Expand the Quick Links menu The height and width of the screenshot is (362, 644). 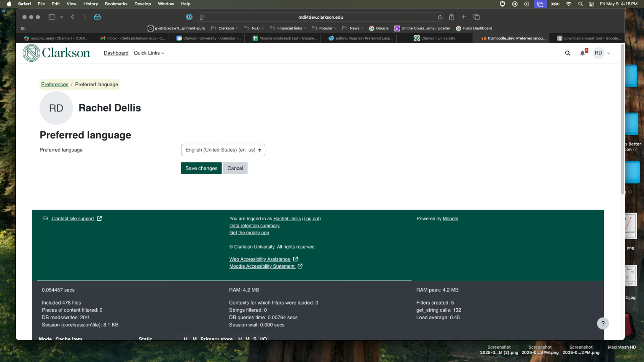[x=149, y=53]
